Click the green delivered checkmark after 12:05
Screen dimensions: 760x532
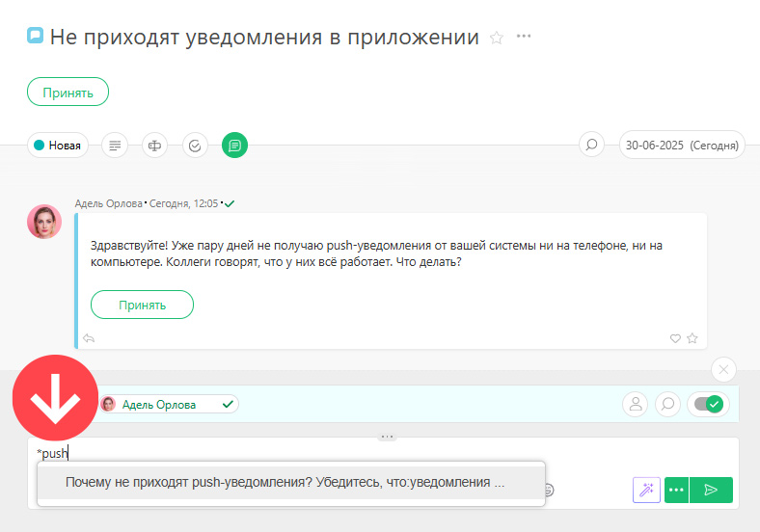coord(230,204)
